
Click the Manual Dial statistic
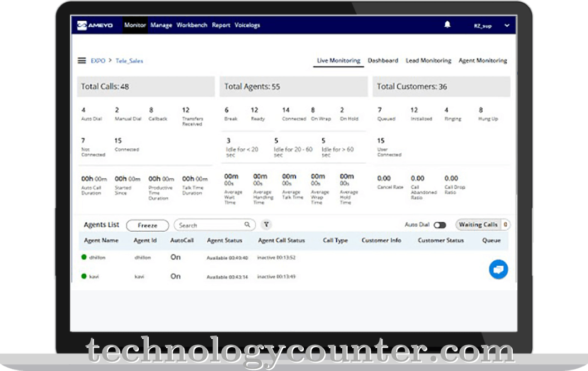(x=128, y=114)
